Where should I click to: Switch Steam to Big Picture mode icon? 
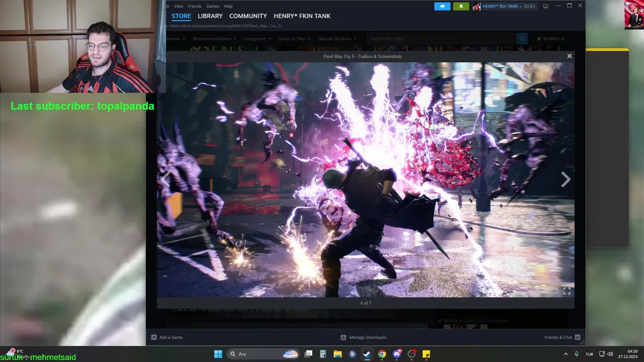(x=545, y=6)
